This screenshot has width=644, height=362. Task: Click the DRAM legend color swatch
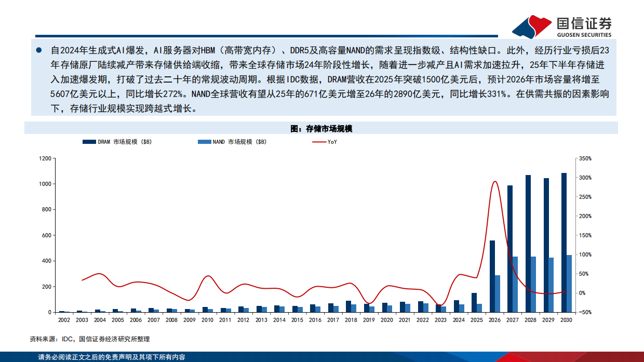(x=88, y=141)
